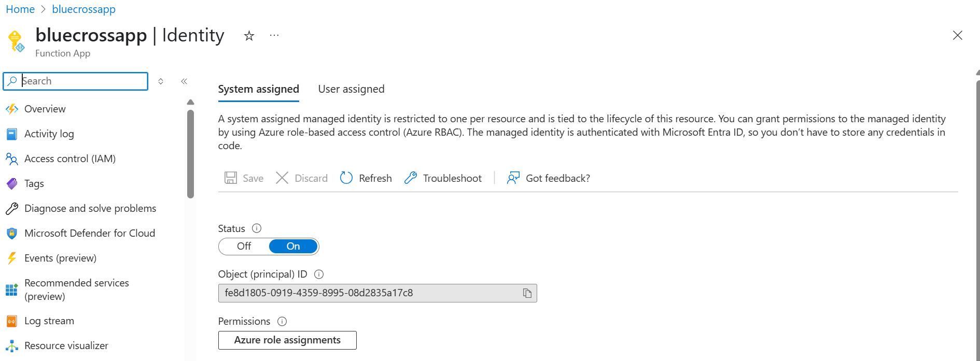Open Resource visualizer in the sidebar
980x361 pixels.
66,345
